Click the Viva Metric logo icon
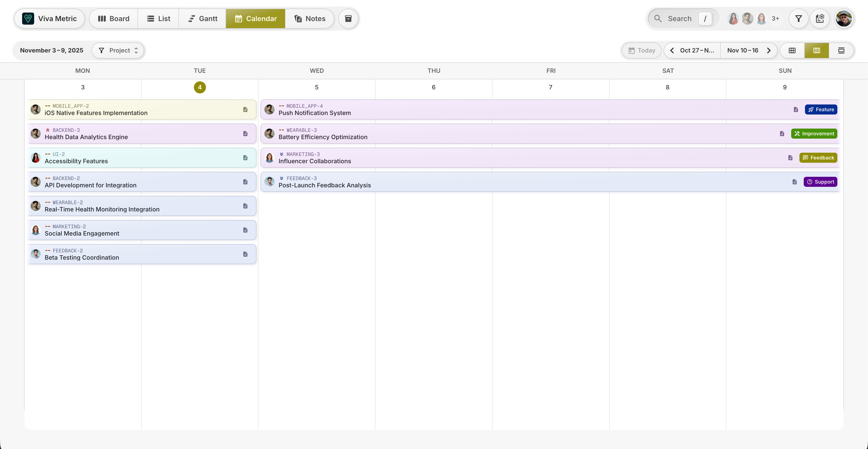The image size is (868, 449). 28,19
